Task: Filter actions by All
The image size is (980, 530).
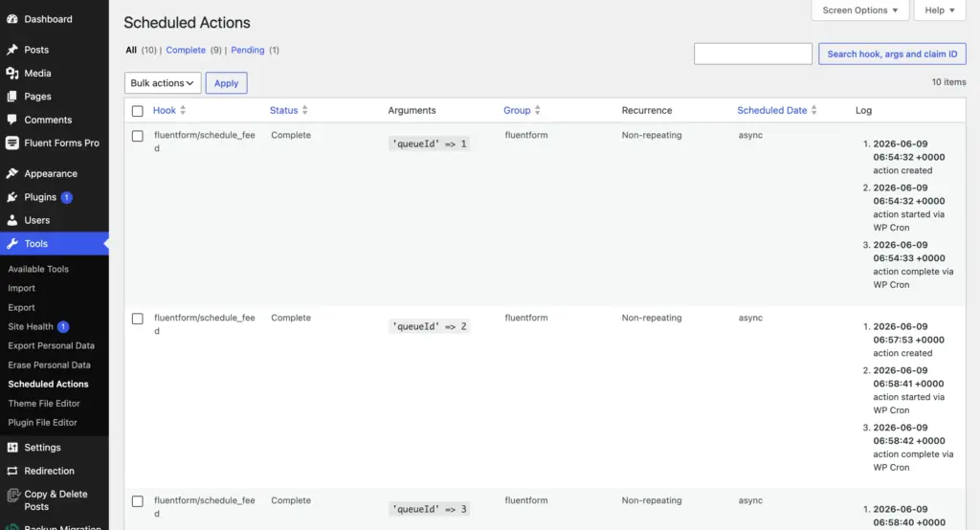Action: point(131,50)
